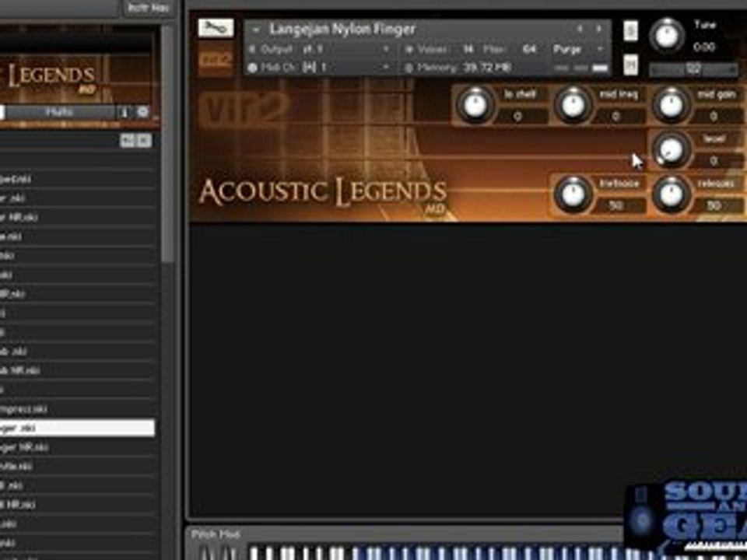The width and height of the screenshot is (747, 560).
Task: Open instrument edit mode with the wrench icon
Action: [216, 29]
